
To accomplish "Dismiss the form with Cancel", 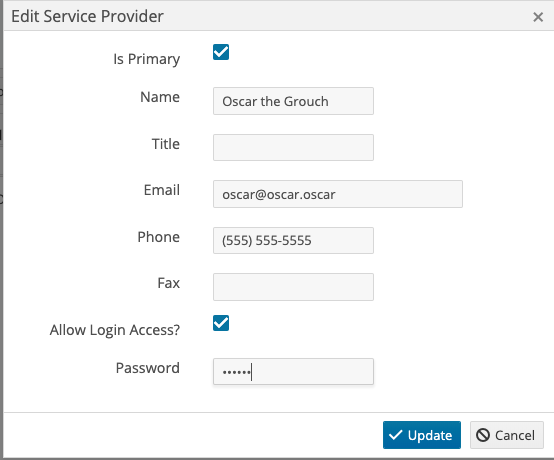I will 506,435.
